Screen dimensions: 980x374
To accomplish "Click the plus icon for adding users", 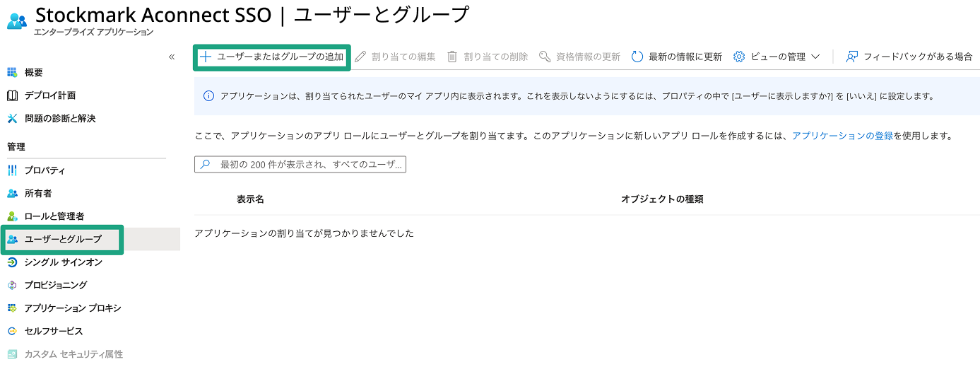I will point(206,57).
